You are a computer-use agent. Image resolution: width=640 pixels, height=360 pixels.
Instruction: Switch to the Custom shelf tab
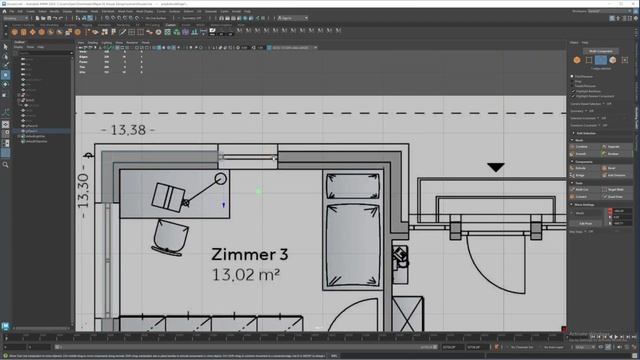(170, 25)
